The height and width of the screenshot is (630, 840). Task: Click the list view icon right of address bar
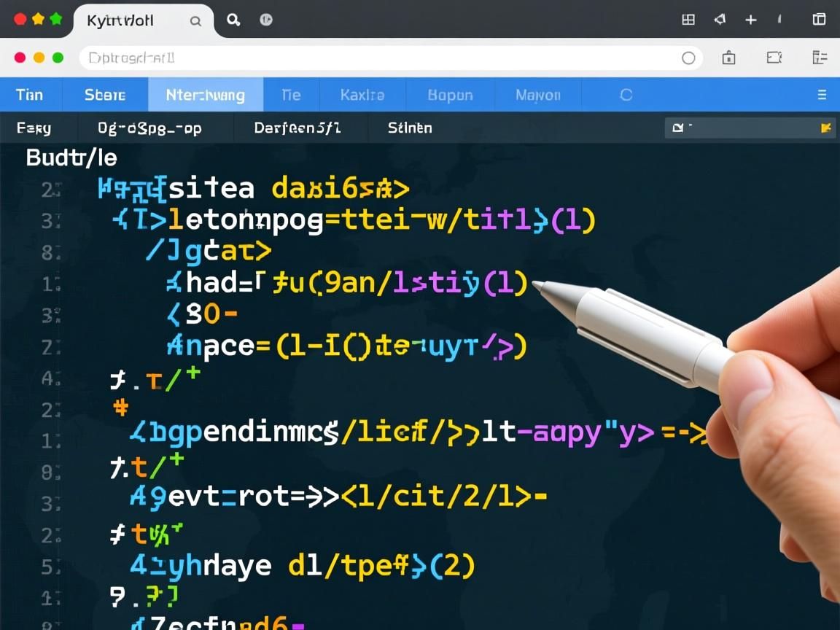(x=819, y=58)
